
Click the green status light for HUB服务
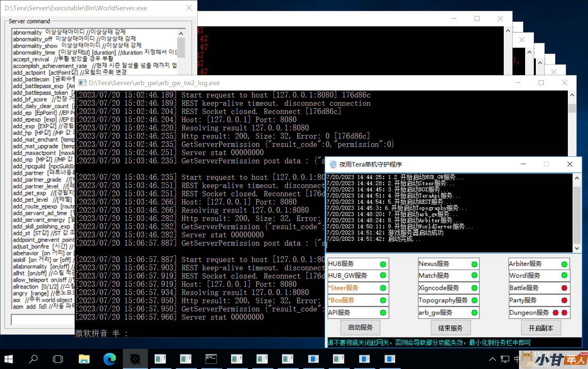tap(383, 264)
